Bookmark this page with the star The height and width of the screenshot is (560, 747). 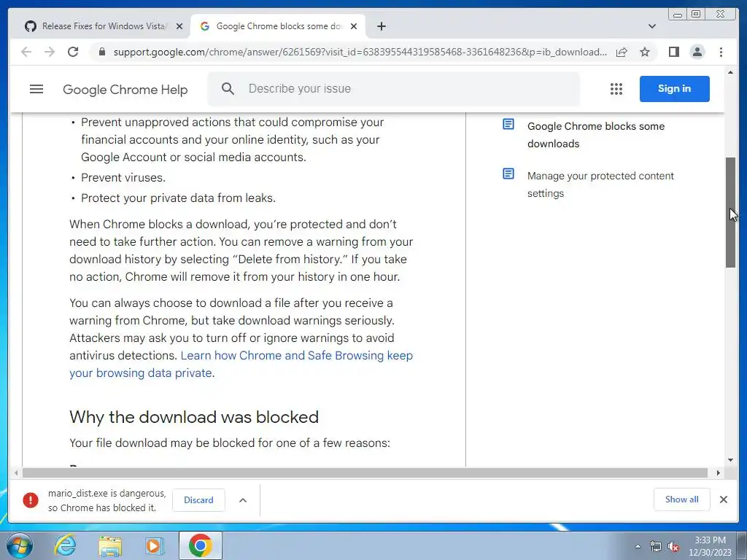pos(645,52)
